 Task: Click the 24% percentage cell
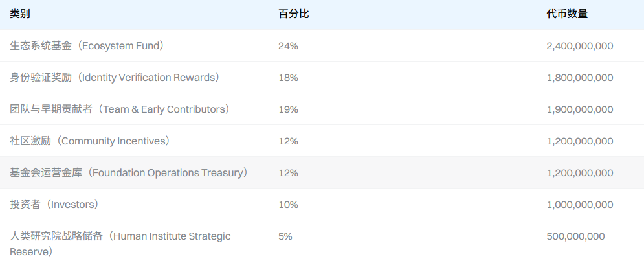[288, 46]
